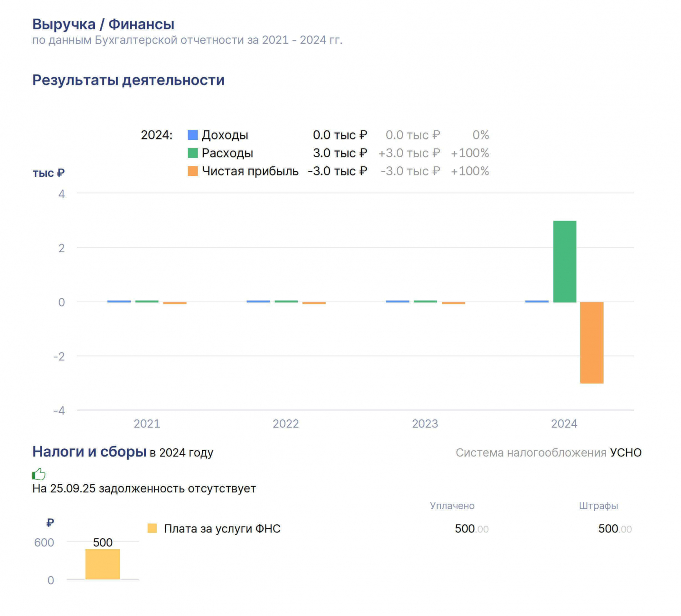The height and width of the screenshot is (616, 681).
Task: Click the debt status text dated 25.09.25
Action: (x=144, y=489)
